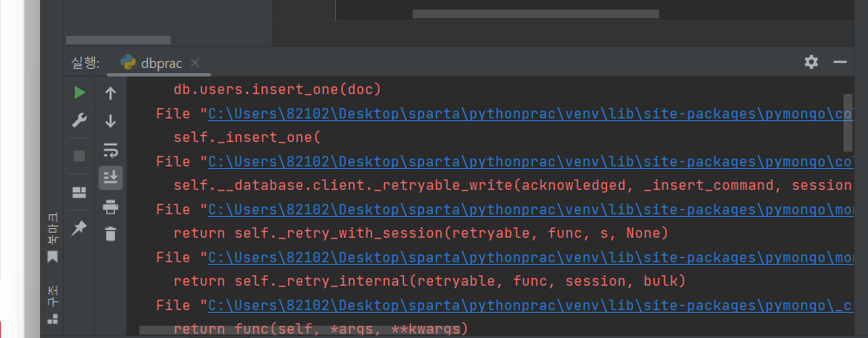Screen dimensions: 868x338
Task: Open the restore layout icon
Action: [79, 193]
